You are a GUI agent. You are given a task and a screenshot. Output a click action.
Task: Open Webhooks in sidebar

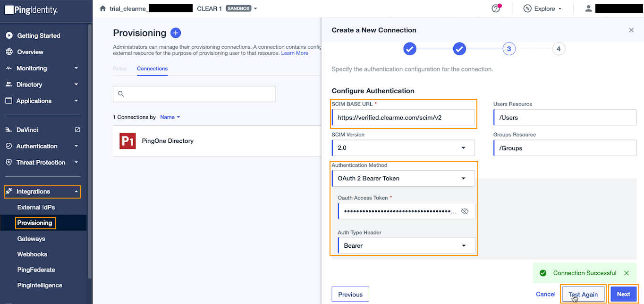coord(32,254)
